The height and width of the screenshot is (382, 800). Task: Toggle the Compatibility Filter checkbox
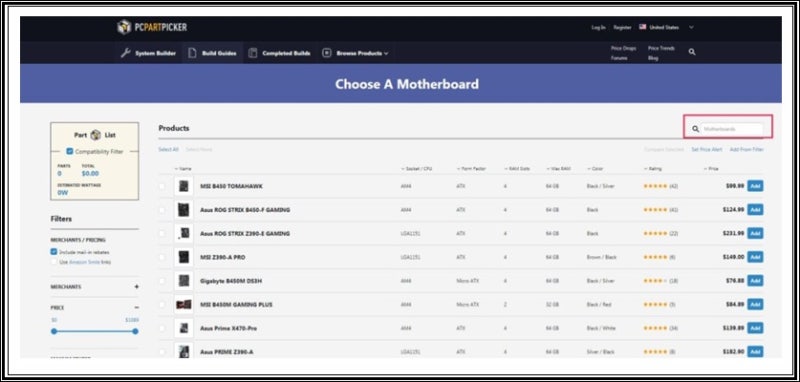[70, 151]
